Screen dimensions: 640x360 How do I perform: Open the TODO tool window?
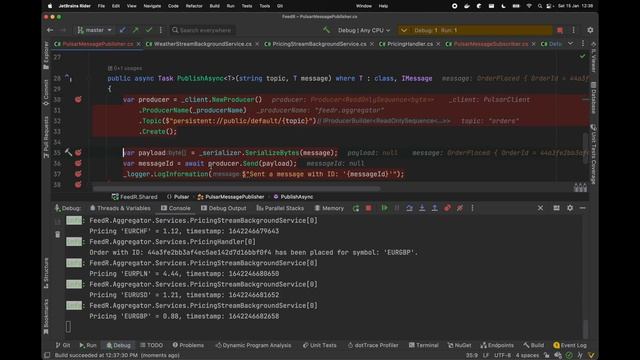[151, 345]
